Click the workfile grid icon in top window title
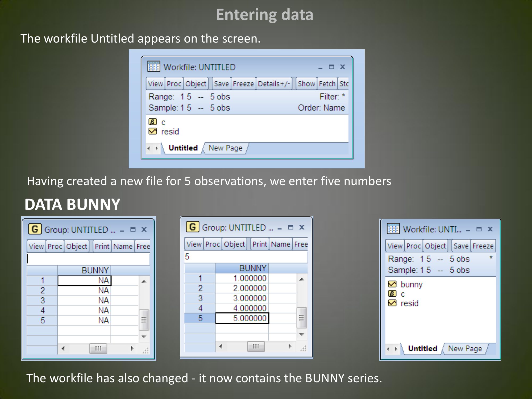The image size is (532, 399). coord(154,66)
